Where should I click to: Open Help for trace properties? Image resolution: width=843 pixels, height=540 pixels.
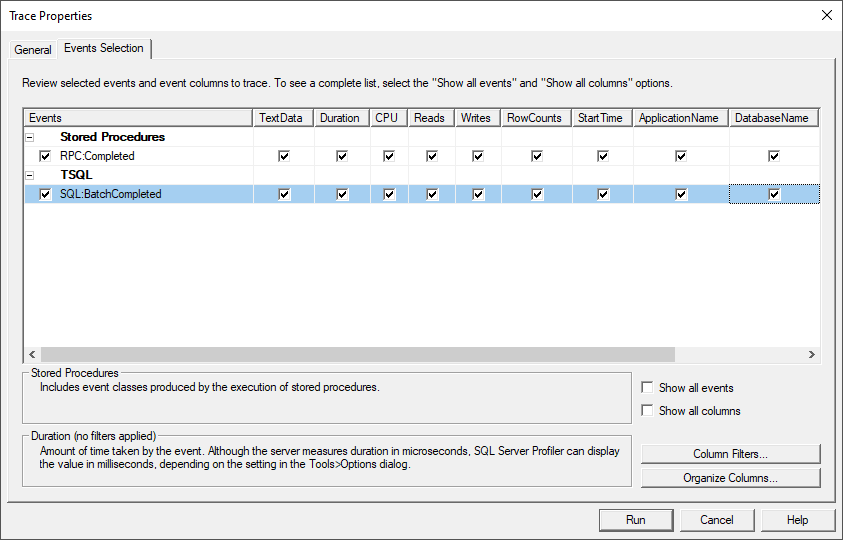pyautogui.click(x=797, y=520)
